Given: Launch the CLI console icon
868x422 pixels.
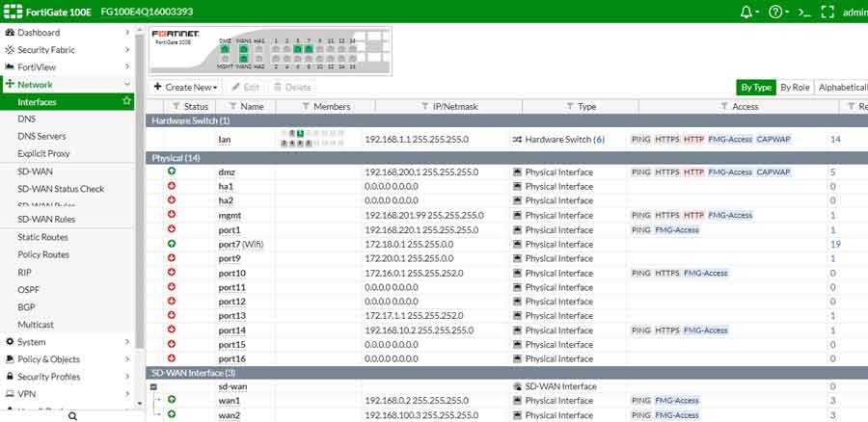Looking at the screenshot, I should (804, 13).
